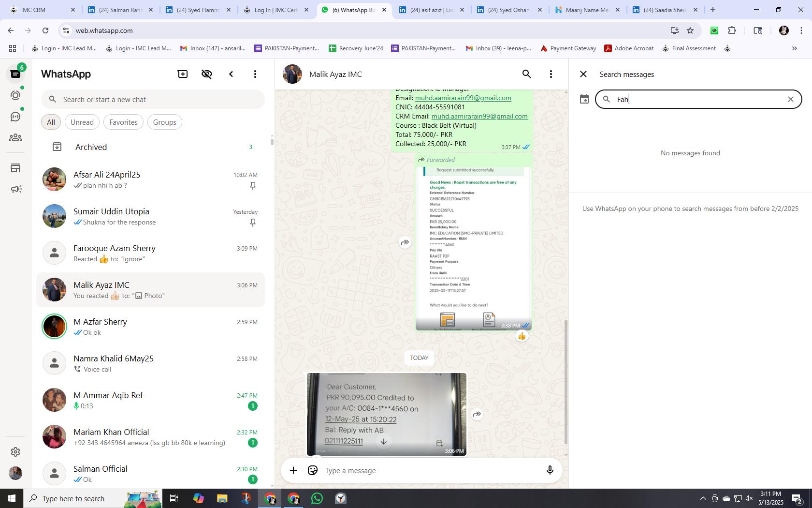
Task: Open Chrome three-dot menu
Action: [801, 30]
